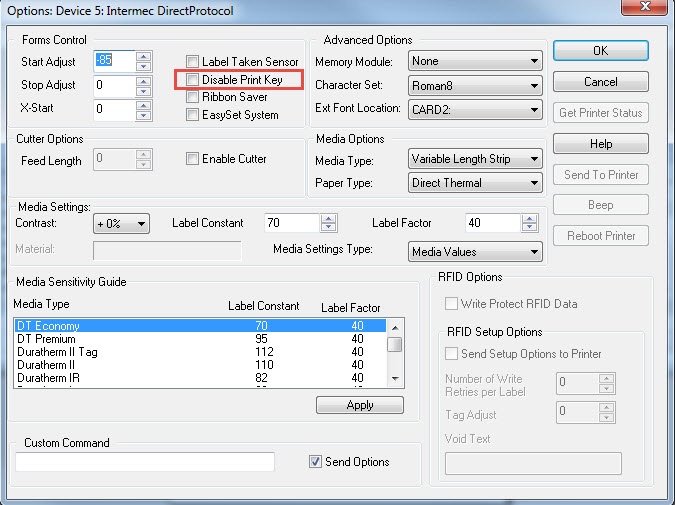The height and width of the screenshot is (505, 675).
Task: Click in the Label Factor field
Action: point(493,223)
